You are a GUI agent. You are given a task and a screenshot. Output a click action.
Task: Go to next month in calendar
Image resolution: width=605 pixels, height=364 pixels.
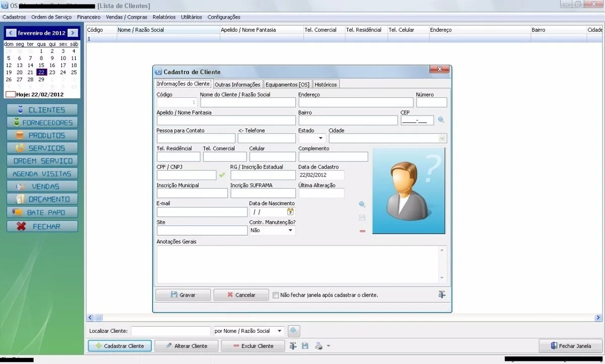pyautogui.click(x=73, y=33)
